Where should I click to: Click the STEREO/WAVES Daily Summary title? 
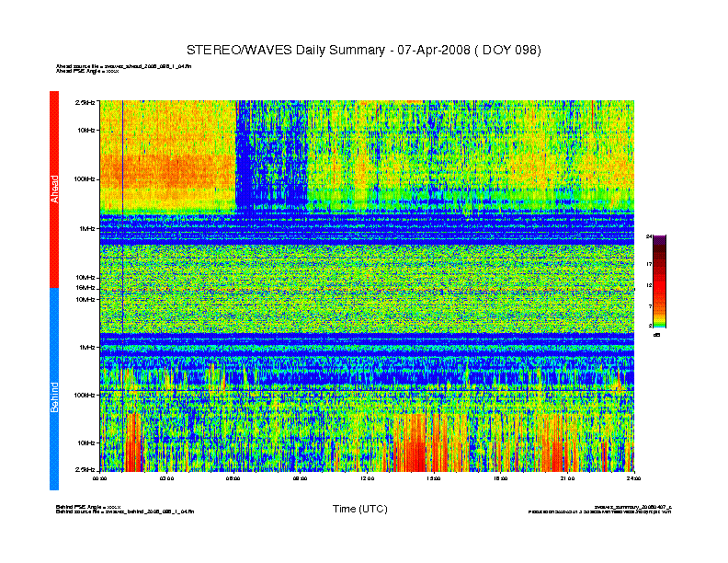[x=363, y=51]
